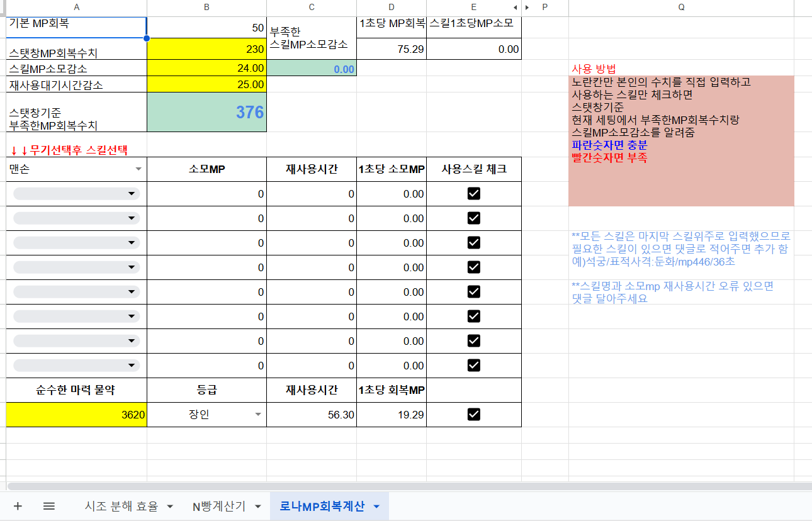Open 시조 분해 효율 tab options arrow
Image resolution: width=812 pixels, height=521 pixels.
pos(169,507)
